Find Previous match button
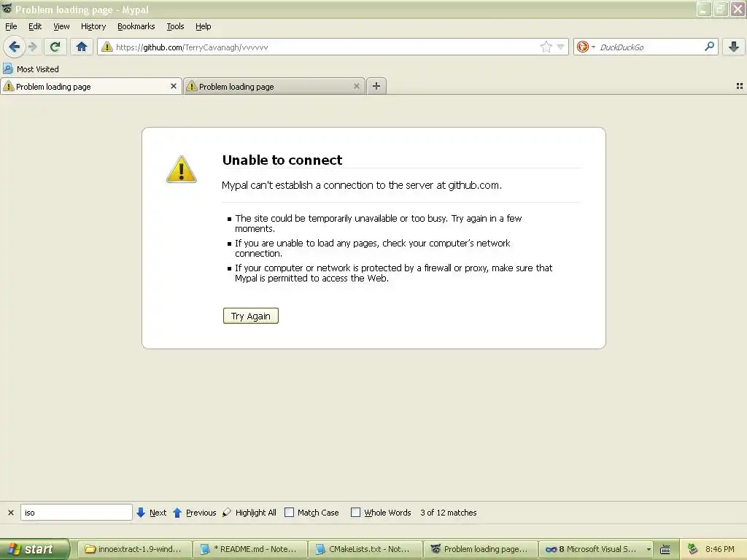Image resolution: width=747 pixels, height=560 pixels. pos(194,513)
